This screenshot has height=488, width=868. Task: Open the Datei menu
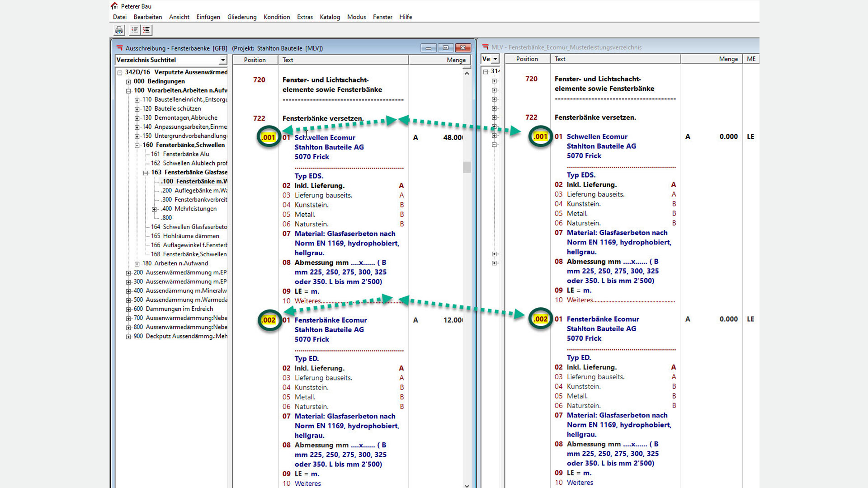(x=120, y=17)
